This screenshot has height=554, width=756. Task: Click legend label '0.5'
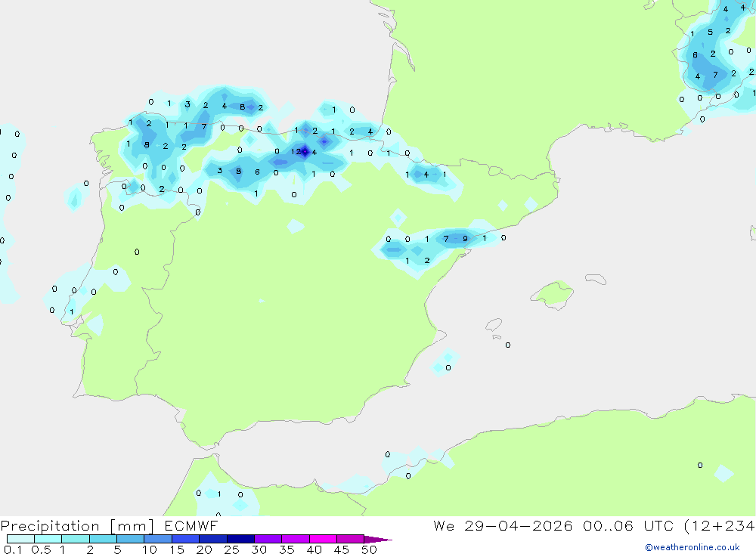42,549
